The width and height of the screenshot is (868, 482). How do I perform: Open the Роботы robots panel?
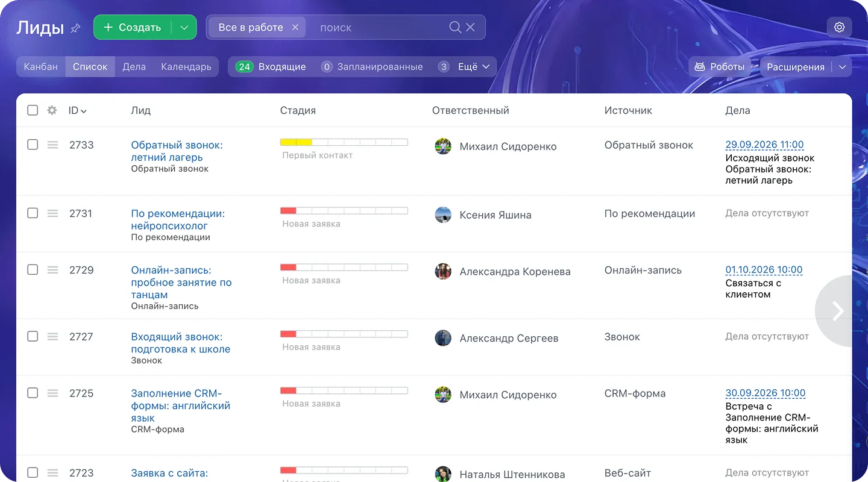click(x=720, y=67)
